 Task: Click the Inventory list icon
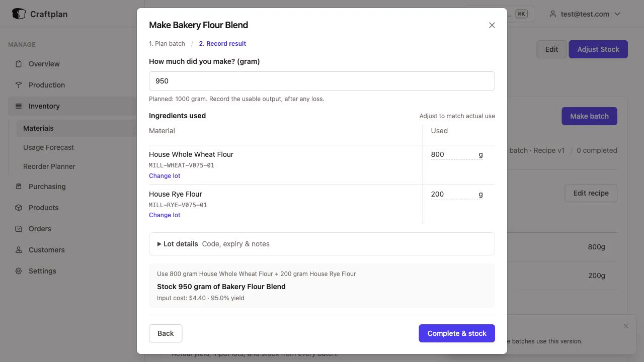coord(19,106)
